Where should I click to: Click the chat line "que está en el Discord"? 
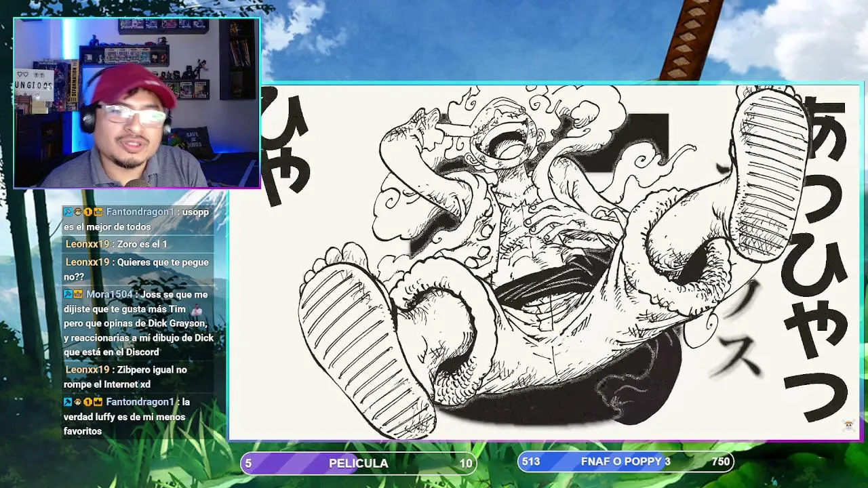pyautogui.click(x=111, y=352)
